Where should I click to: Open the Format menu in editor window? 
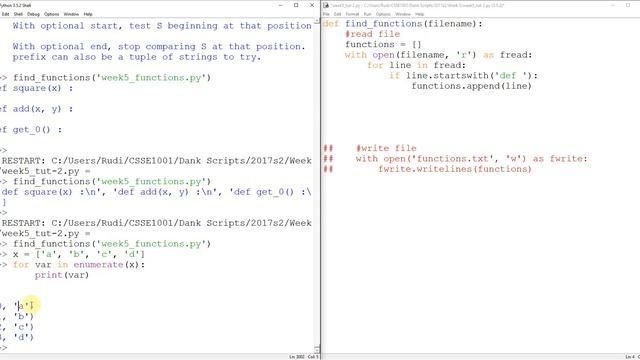point(352,14)
